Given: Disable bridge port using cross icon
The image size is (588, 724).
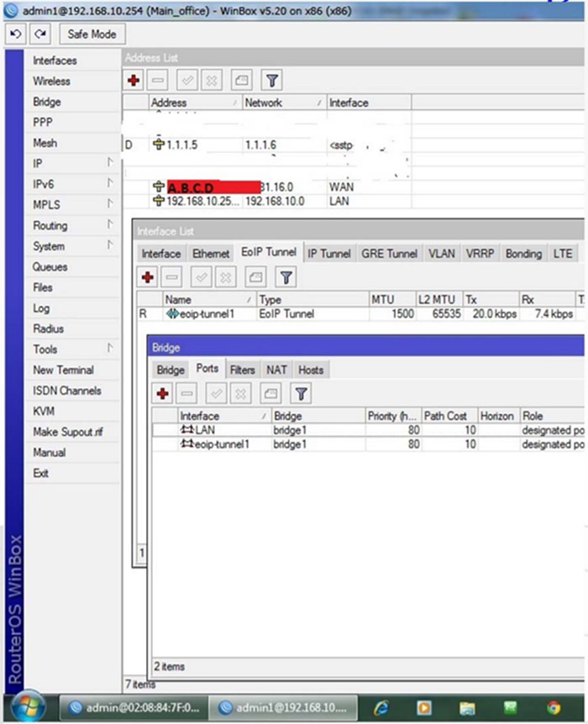Looking at the screenshot, I should click(240, 394).
